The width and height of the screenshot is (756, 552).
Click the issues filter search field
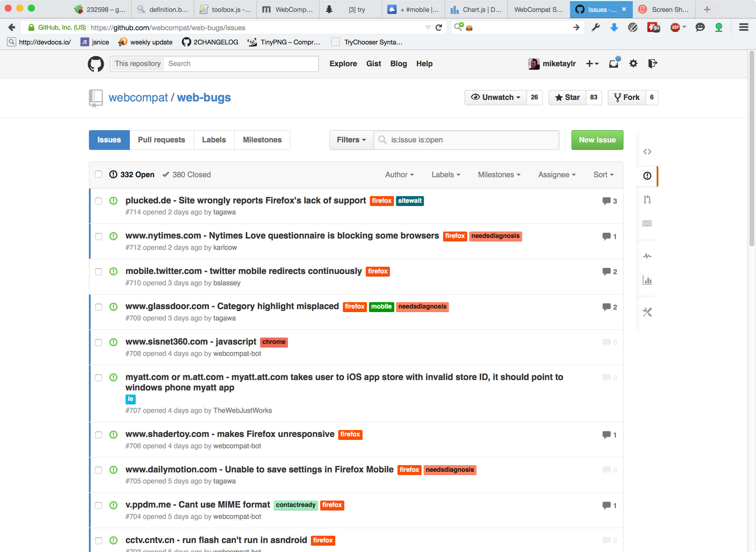[471, 140]
